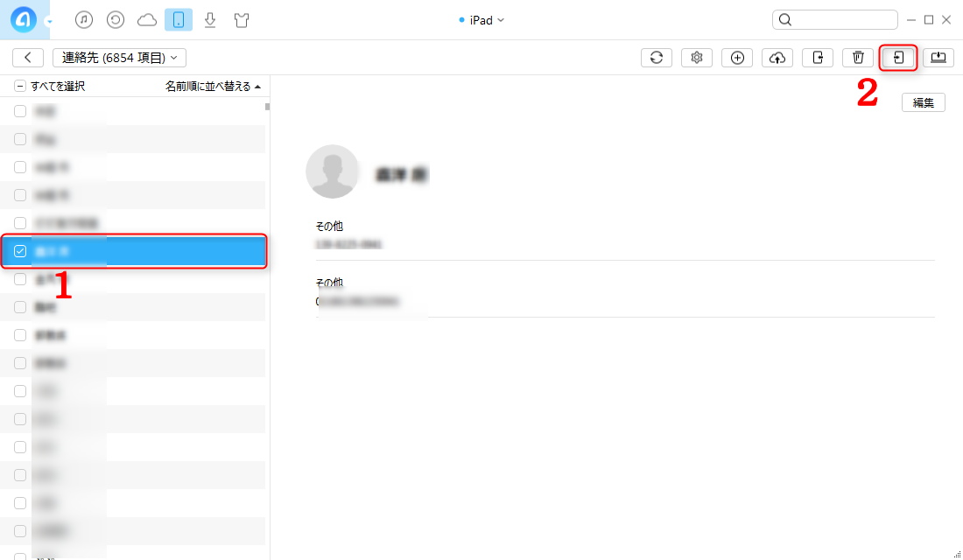Click the sort direction triangle arrow
The image size is (963, 560).
click(x=257, y=87)
